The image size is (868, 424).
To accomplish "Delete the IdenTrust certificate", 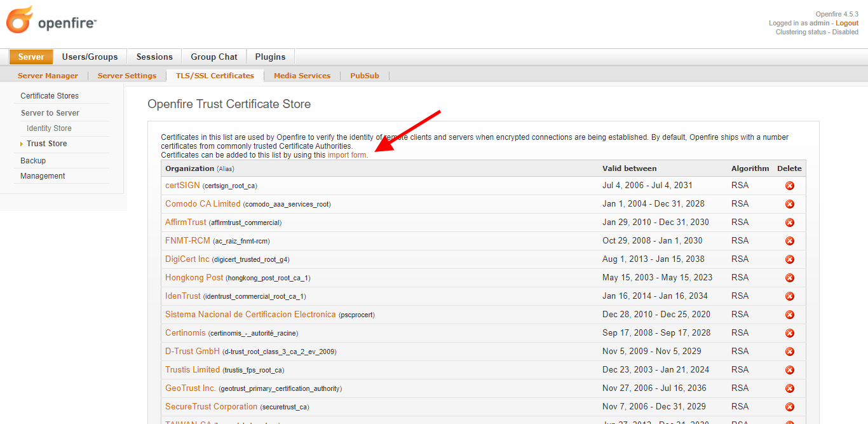I will pyautogui.click(x=790, y=296).
